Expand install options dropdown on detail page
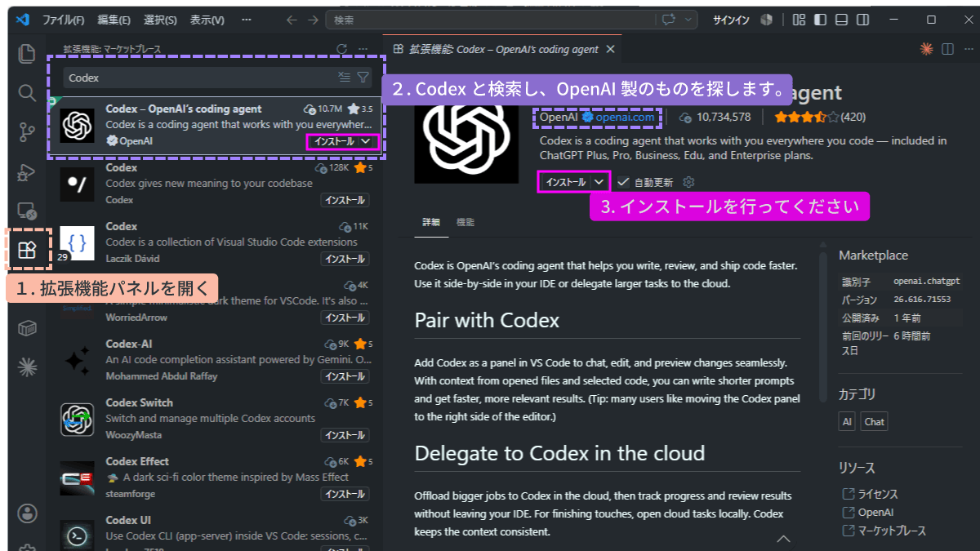Image resolution: width=980 pixels, height=551 pixels. [x=600, y=181]
